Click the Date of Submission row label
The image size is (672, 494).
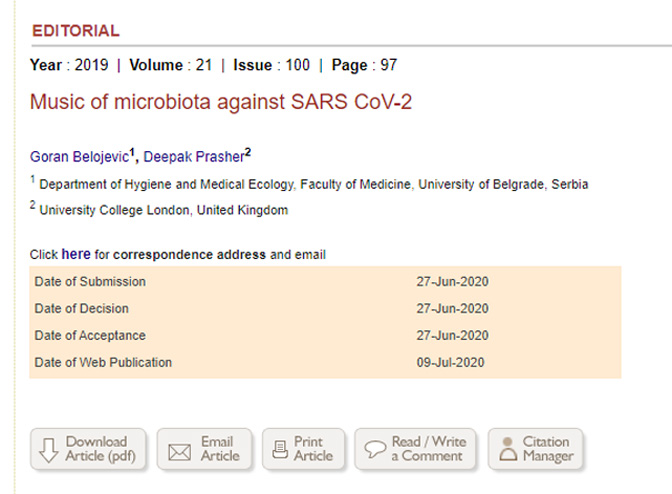click(90, 282)
